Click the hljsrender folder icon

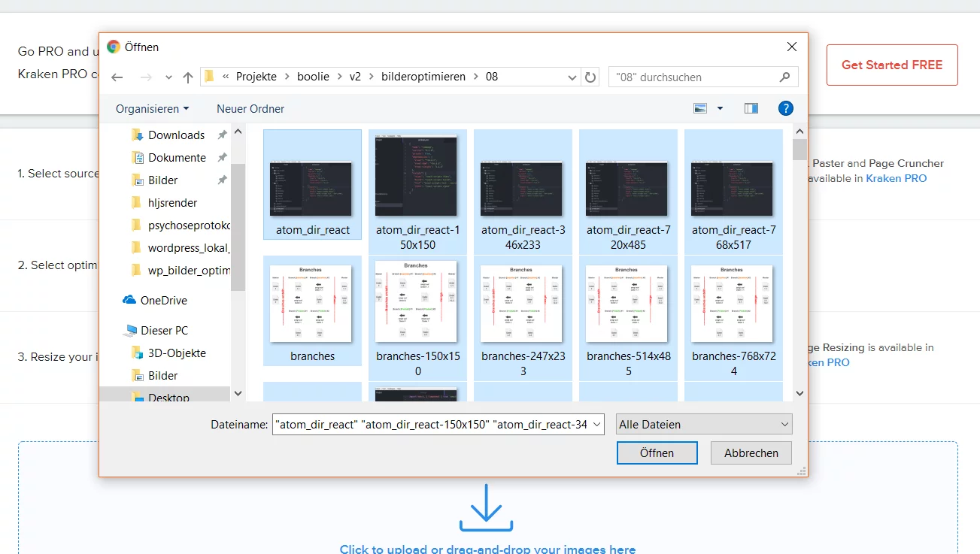click(137, 203)
